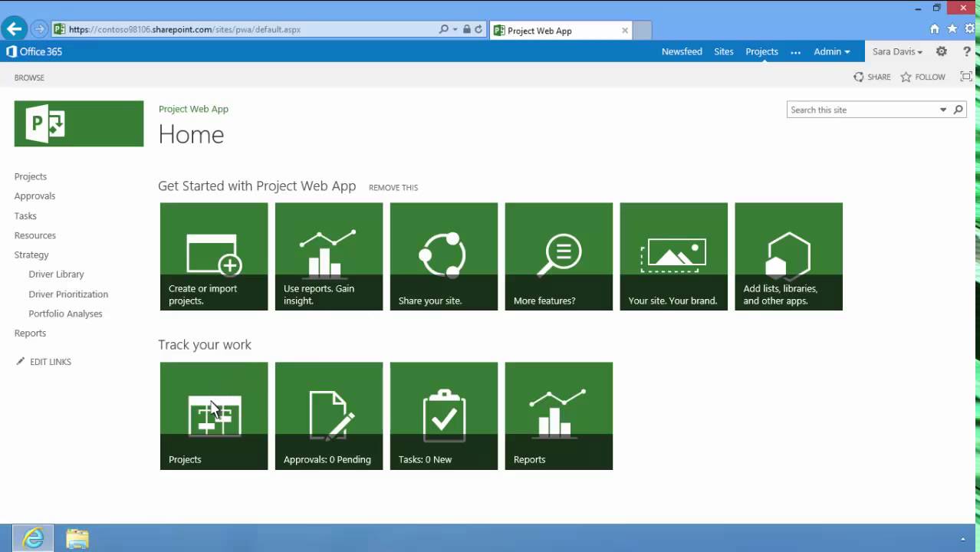Open Strategy in the left navigation
Viewport: 980px width, 552px height.
point(31,255)
